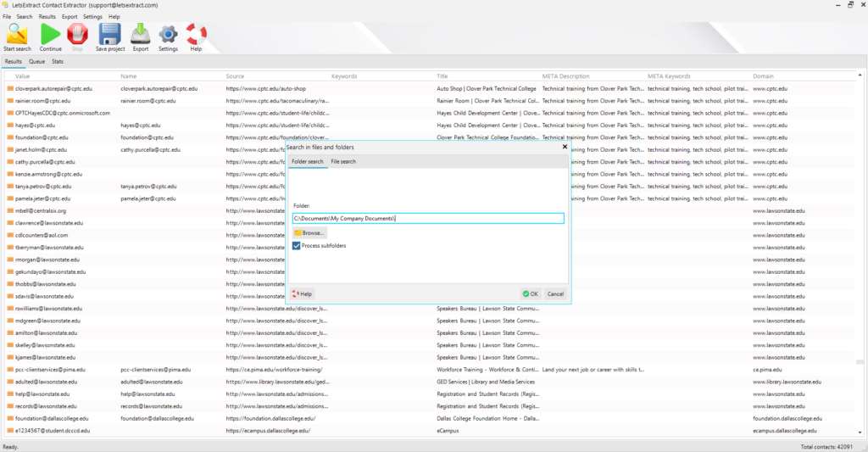The image size is (868, 452).
Task: Click the Browse... button
Action: pyautogui.click(x=309, y=232)
